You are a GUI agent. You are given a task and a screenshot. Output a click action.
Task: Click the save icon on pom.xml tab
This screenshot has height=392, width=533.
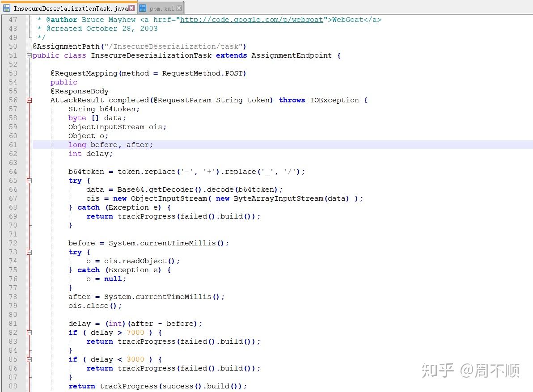[143, 8]
